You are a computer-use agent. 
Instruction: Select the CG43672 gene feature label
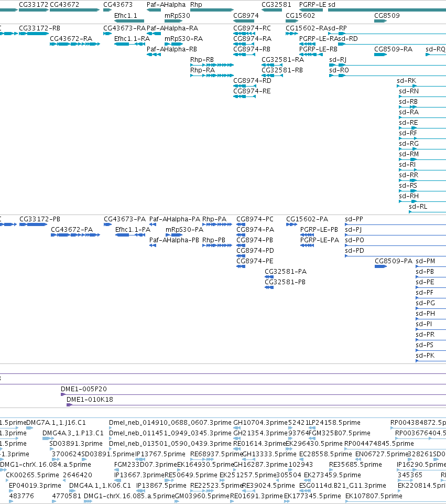[x=64, y=5]
